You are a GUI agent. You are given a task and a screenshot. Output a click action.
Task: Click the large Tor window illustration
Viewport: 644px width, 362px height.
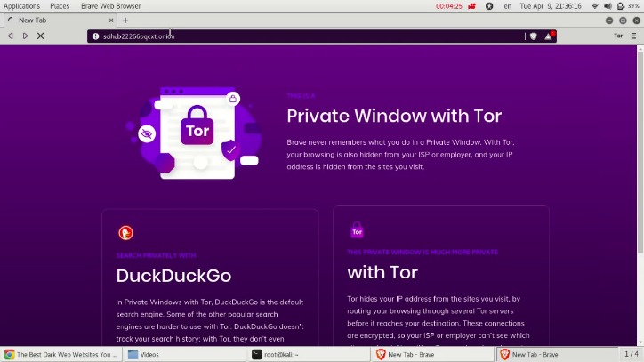pyautogui.click(x=194, y=133)
